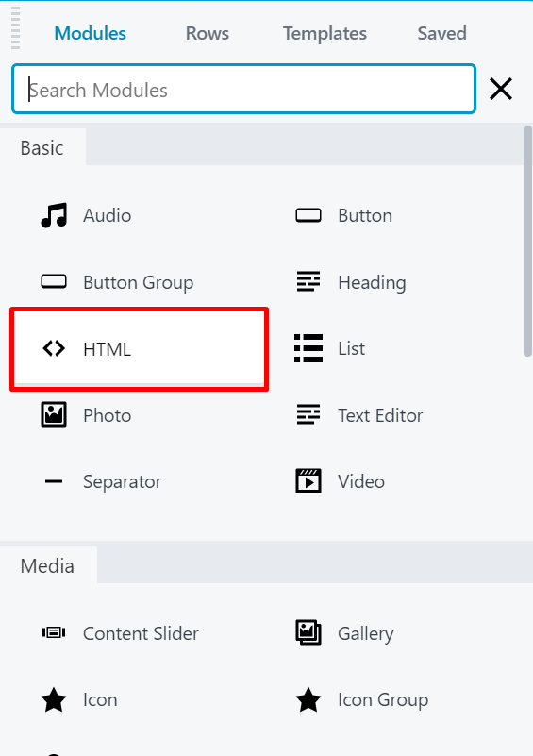The image size is (533, 756).
Task: Choose the Button module icon
Action: click(x=308, y=215)
